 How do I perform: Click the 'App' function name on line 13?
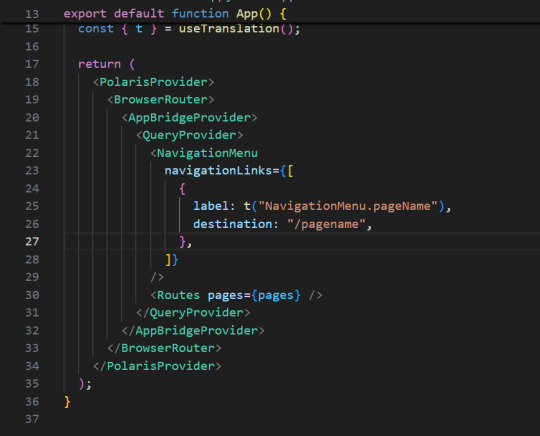[x=247, y=14]
